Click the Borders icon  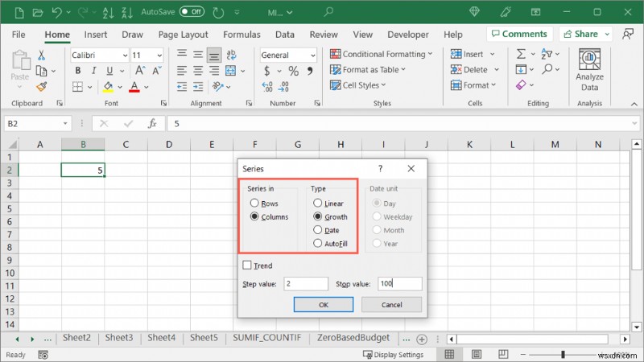pos(77,87)
